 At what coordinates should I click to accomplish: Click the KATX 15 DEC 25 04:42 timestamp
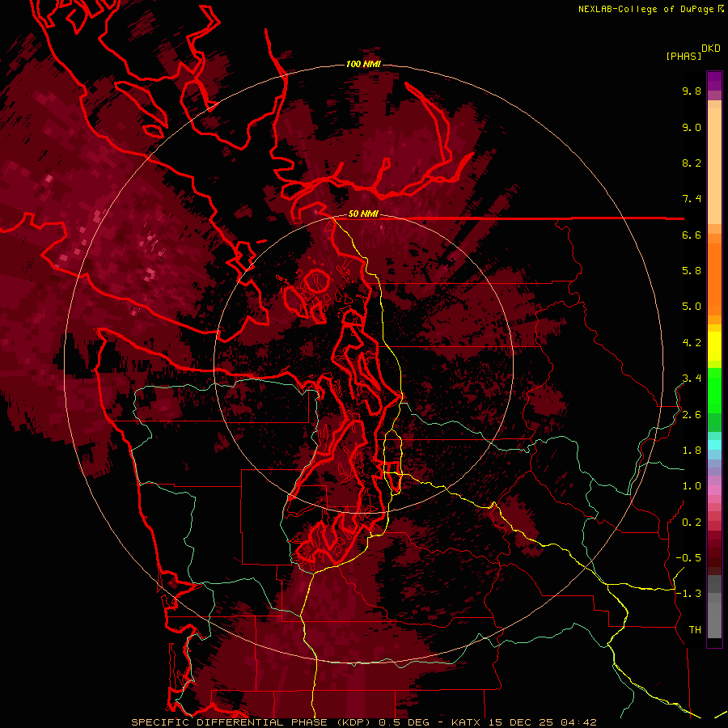click(x=523, y=722)
